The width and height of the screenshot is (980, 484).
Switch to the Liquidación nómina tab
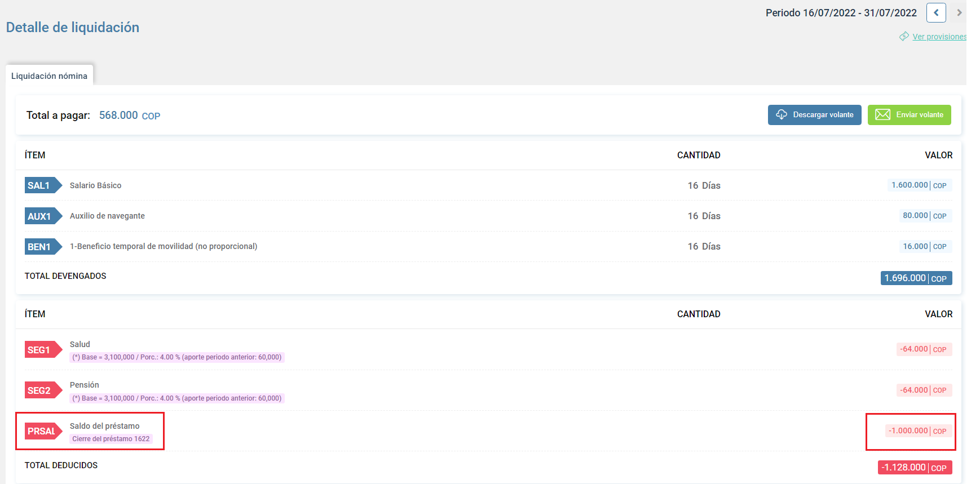click(x=49, y=76)
